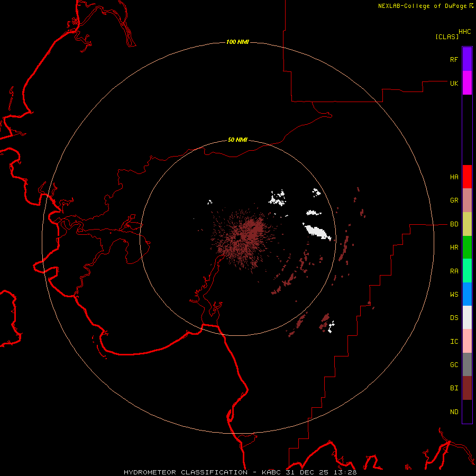Click the [CLAS] legend header

click(x=447, y=37)
